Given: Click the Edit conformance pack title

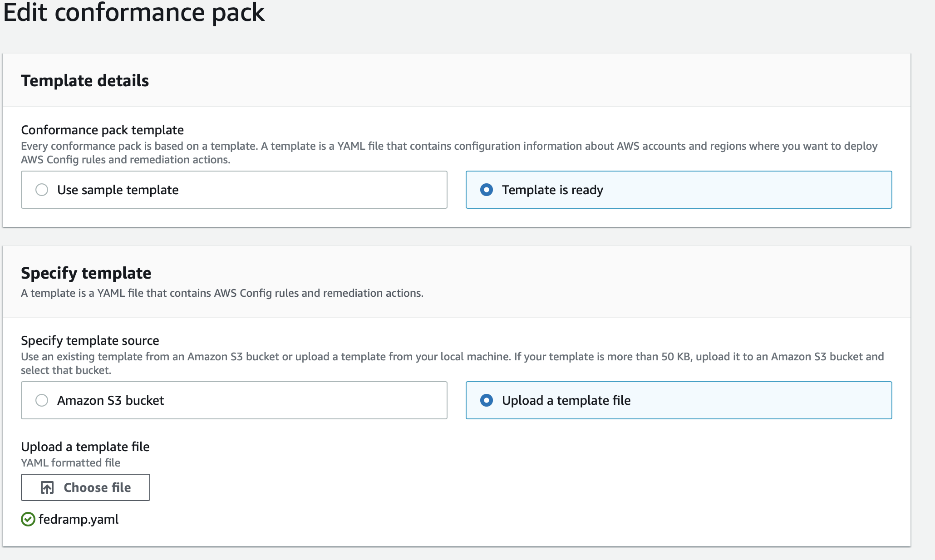Looking at the screenshot, I should pos(134,12).
